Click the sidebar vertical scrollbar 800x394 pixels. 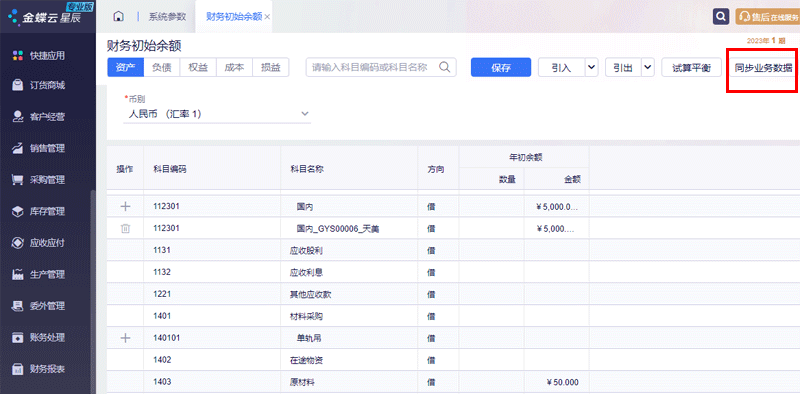coord(92,291)
